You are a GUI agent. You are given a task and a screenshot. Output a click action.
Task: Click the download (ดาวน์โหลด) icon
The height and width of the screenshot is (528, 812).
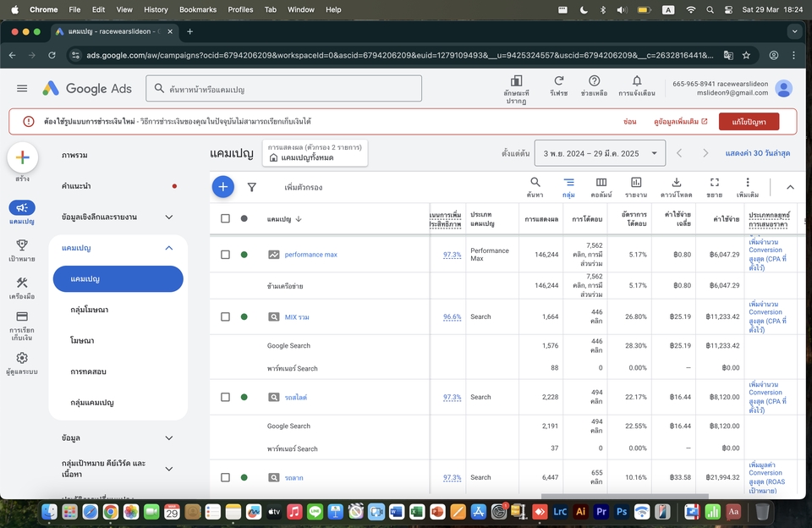point(677,182)
